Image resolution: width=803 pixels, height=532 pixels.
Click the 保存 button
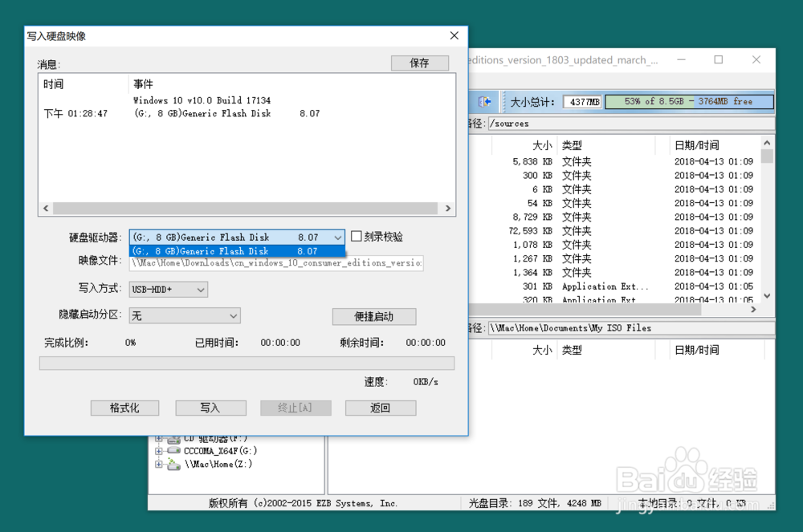tap(419, 63)
